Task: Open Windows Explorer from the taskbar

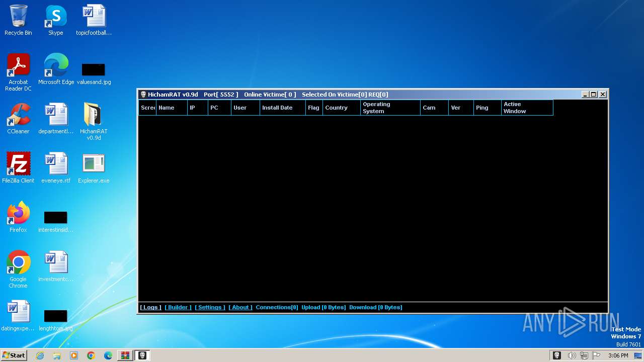Action: (x=57, y=355)
